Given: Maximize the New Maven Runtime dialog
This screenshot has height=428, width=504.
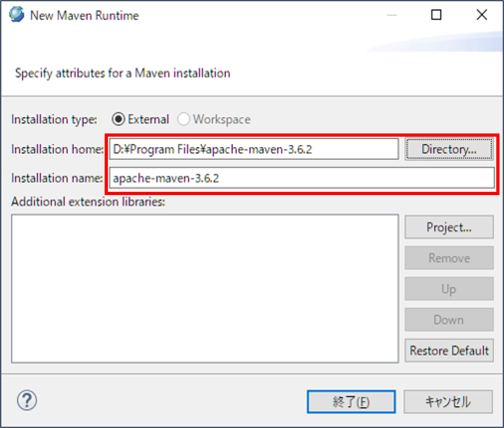Looking at the screenshot, I should (436, 15).
